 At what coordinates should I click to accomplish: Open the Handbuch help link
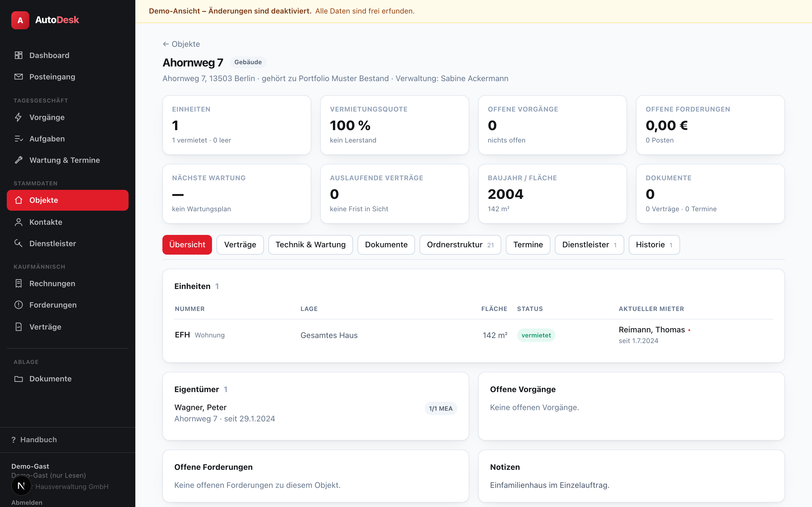click(x=34, y=440)
